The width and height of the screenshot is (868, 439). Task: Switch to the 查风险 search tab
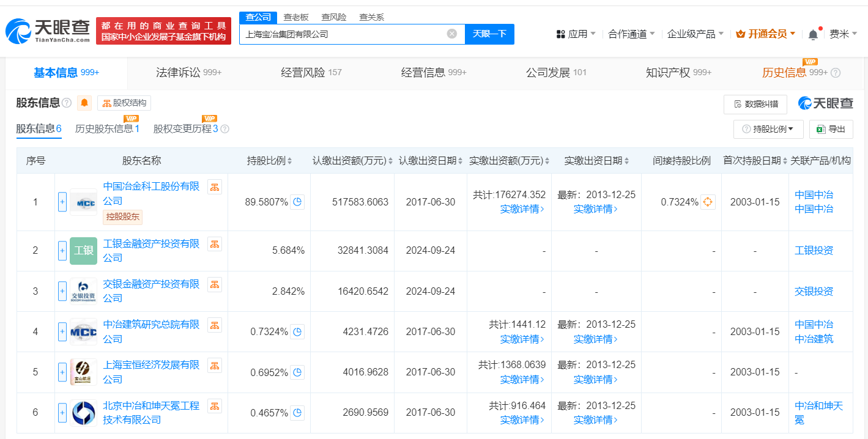333,17
